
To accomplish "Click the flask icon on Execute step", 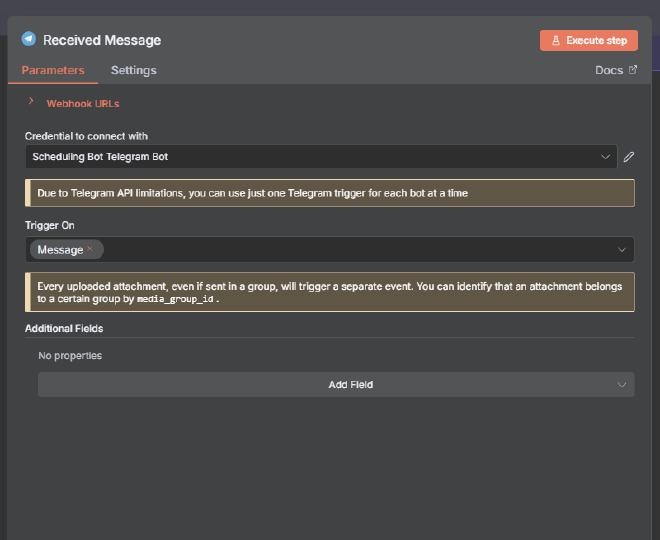I will (555, 41).
